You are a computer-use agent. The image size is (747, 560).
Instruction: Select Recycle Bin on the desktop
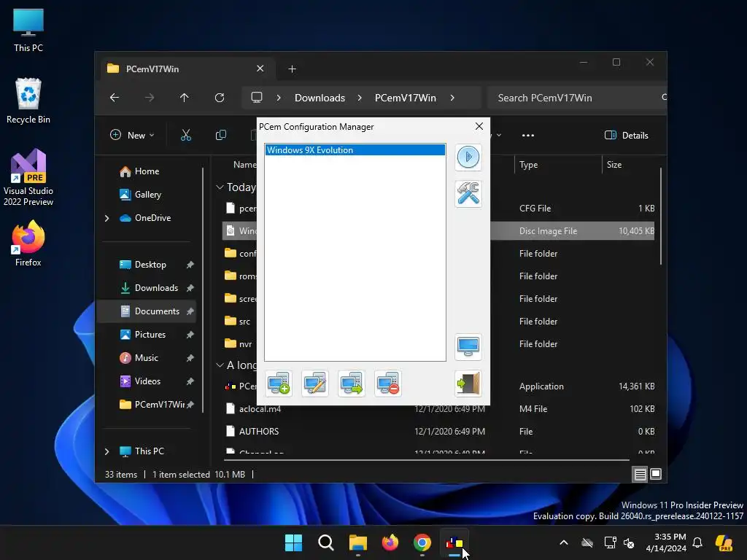click(28, 101)
